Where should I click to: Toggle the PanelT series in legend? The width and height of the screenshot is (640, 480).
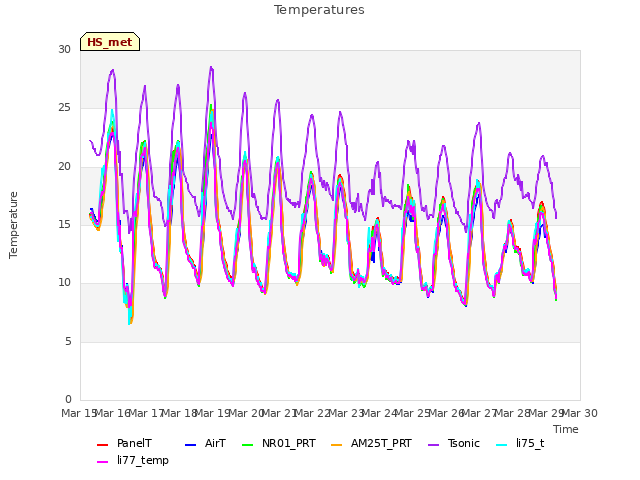point(124,444)
